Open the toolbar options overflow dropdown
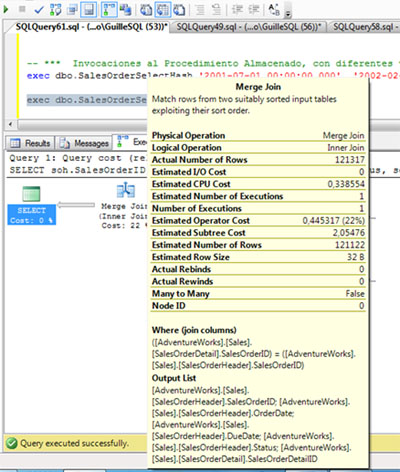Viewport: 400px width, 472px height. (288, 11)
